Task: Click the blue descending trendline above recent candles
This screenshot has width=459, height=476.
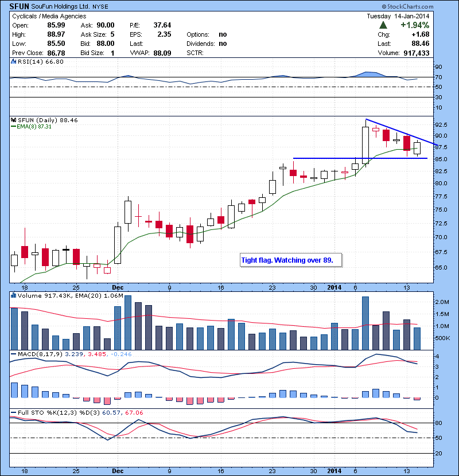Action: tap(400, 131)
